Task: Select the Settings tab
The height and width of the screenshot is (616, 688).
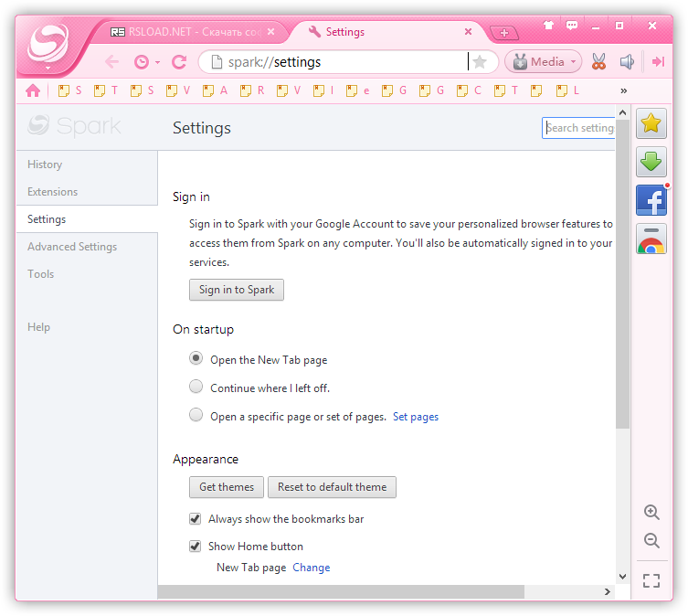Action: (386, 32)
